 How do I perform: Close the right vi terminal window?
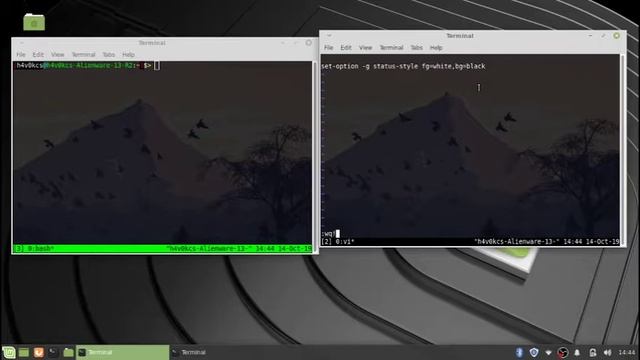coord(616,36)
